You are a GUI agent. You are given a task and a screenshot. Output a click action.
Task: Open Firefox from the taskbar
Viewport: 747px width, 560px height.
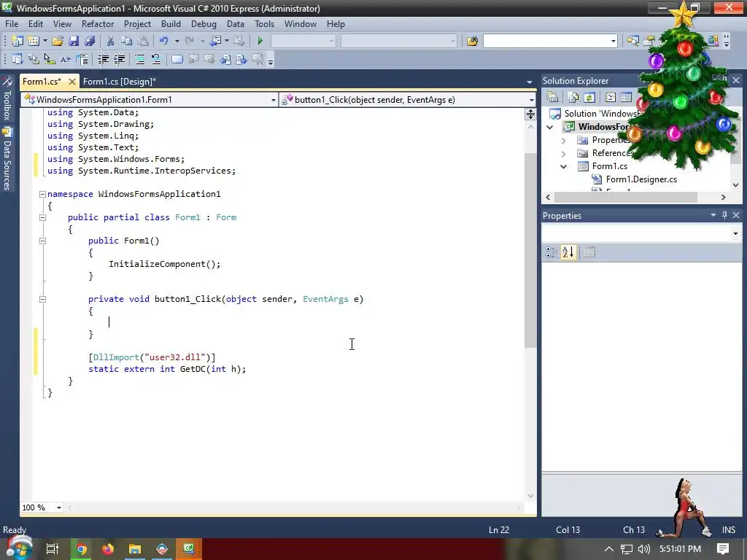[x=108, y=550]
